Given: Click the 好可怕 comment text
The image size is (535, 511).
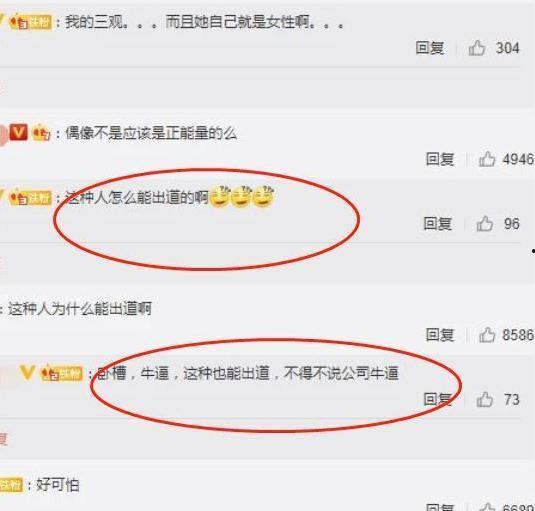Looking at the screenshot, I should pos(58,485).
